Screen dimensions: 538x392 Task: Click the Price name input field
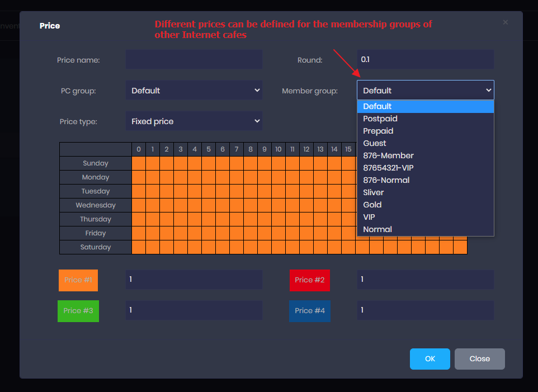click(194, 59)
